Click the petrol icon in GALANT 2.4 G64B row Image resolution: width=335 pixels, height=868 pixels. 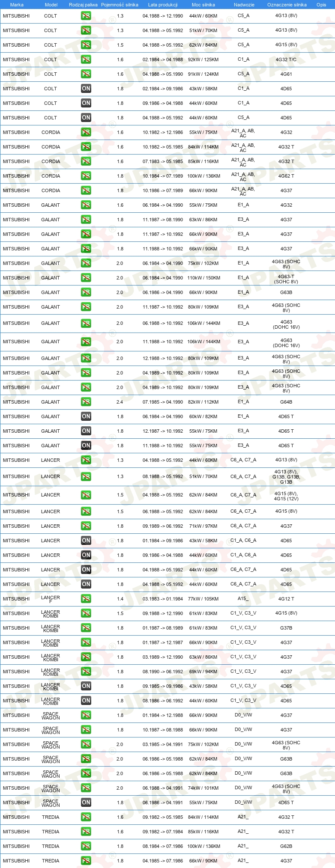pyautogui.click(x=86, y=402)
